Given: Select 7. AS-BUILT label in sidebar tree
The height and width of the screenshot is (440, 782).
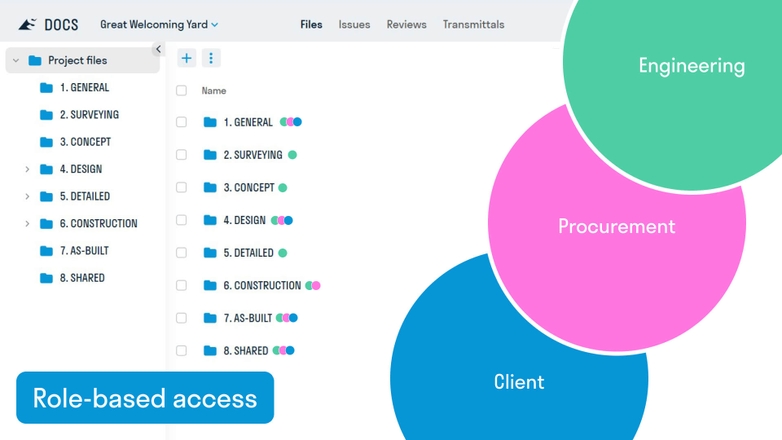Looking at the screenshot, I should click(84, 251).
